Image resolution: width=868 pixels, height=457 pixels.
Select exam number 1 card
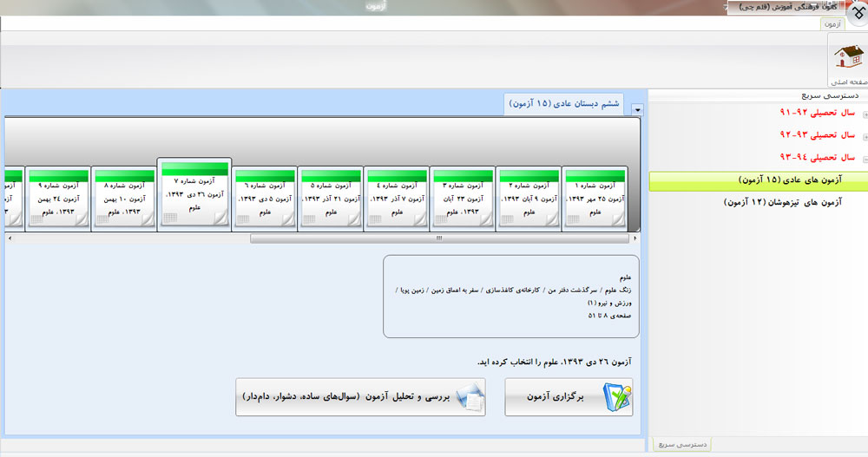click(595, 197)
